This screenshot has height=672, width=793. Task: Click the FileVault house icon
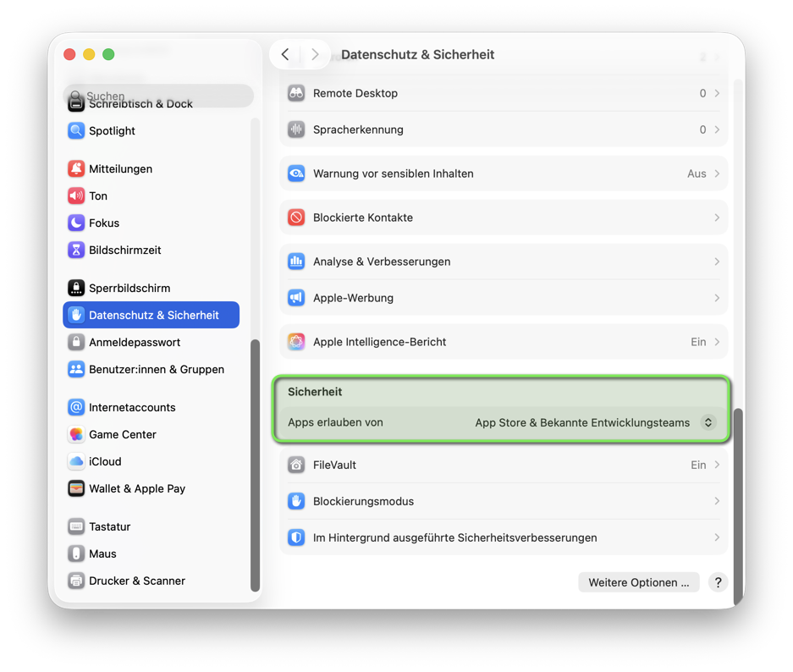tap(296, 465)
